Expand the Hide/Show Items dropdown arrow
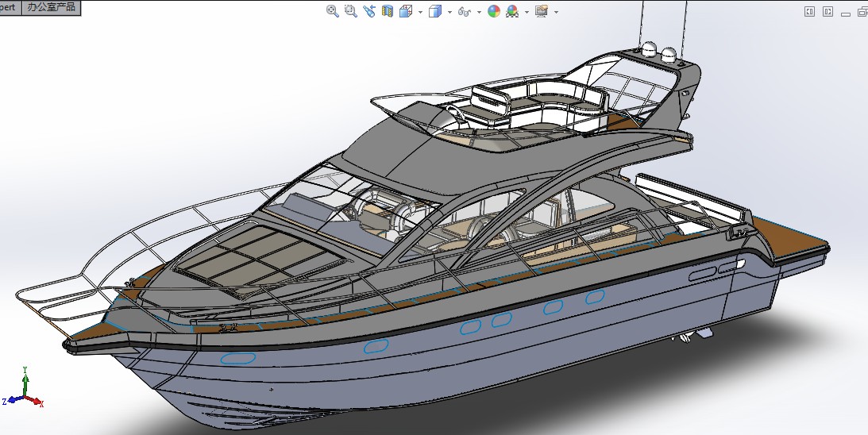 click(x=479, y=12)
